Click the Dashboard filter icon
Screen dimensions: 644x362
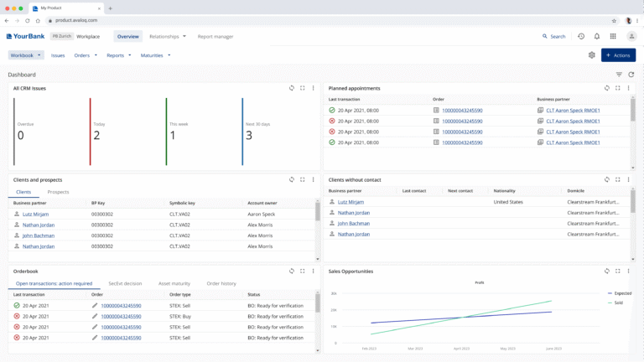click(x=619, y=75)
